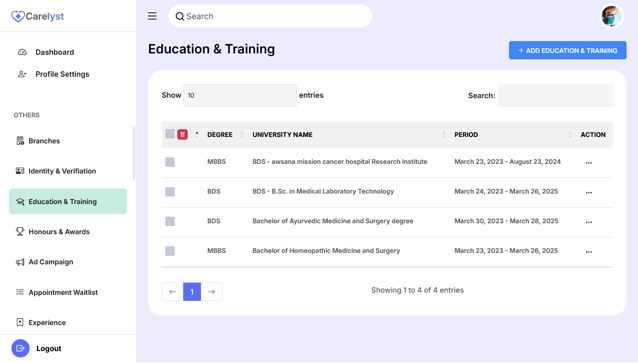Open actions menu for Ayurvedic Medicine row

pyautogui.click(x=589, y=222)
